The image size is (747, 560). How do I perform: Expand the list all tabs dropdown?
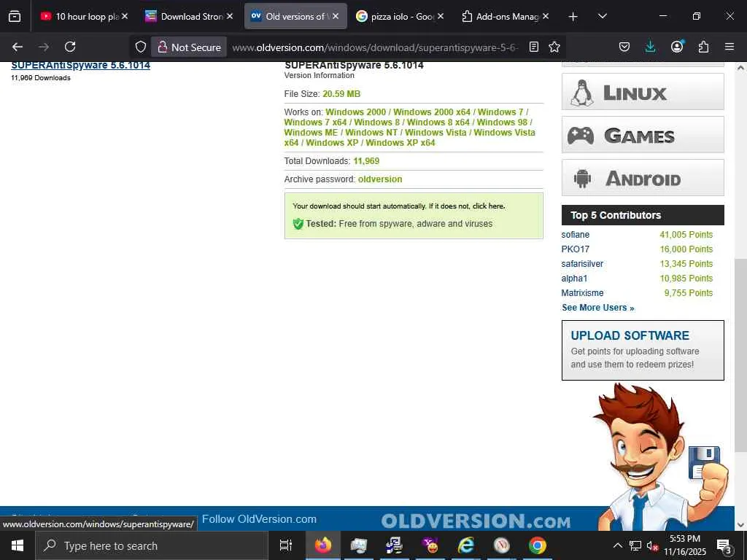click(x=602, y=16)
